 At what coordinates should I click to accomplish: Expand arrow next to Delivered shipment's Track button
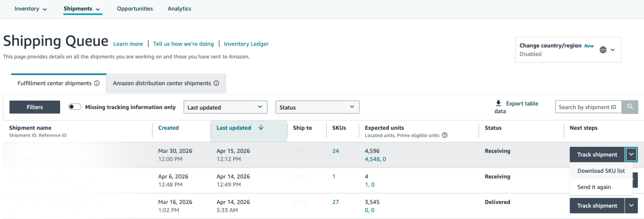(631, 206)
